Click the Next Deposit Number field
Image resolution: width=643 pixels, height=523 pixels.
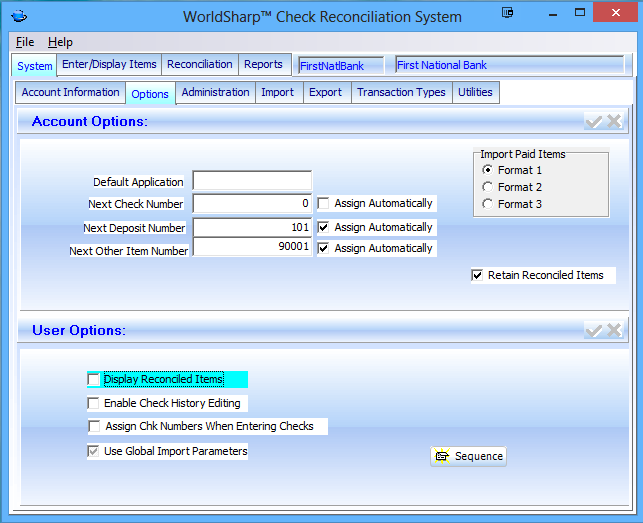click(252, 227)
